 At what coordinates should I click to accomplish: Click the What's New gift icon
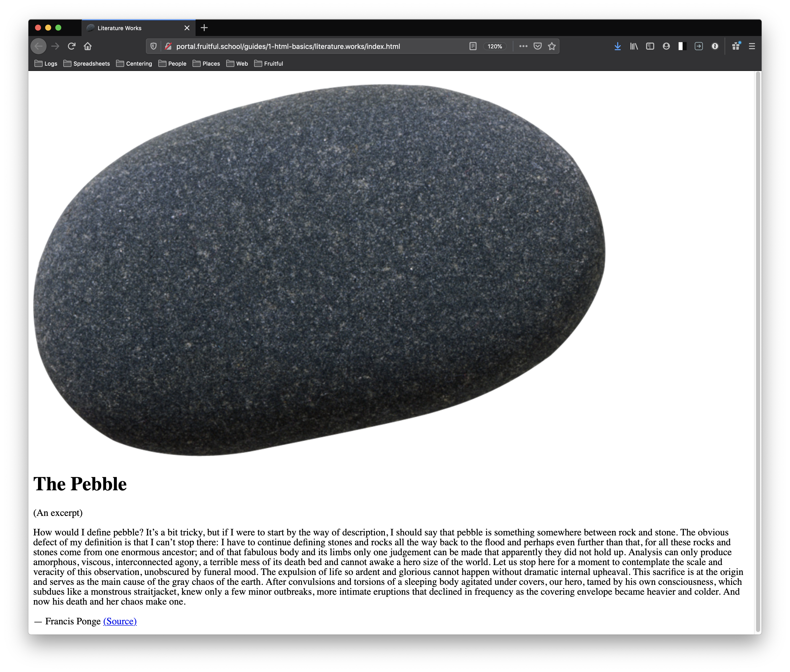[x=736, y=46]
